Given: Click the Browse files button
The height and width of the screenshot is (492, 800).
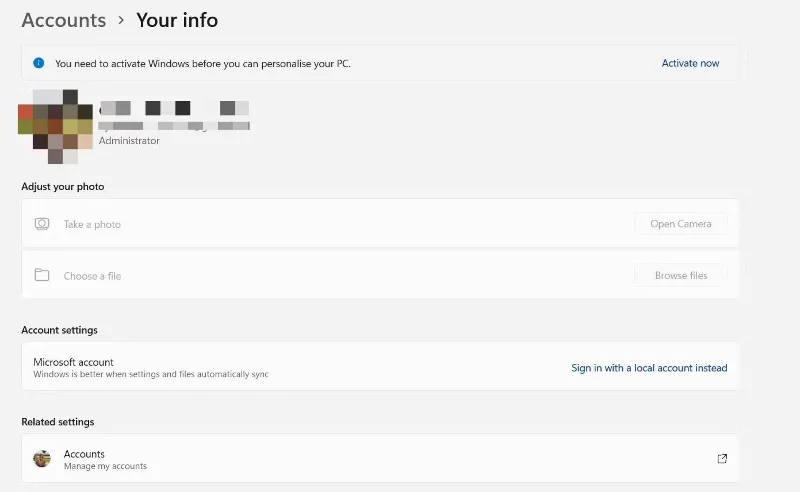Looking at the screenshot, I should tap(681, 275).
